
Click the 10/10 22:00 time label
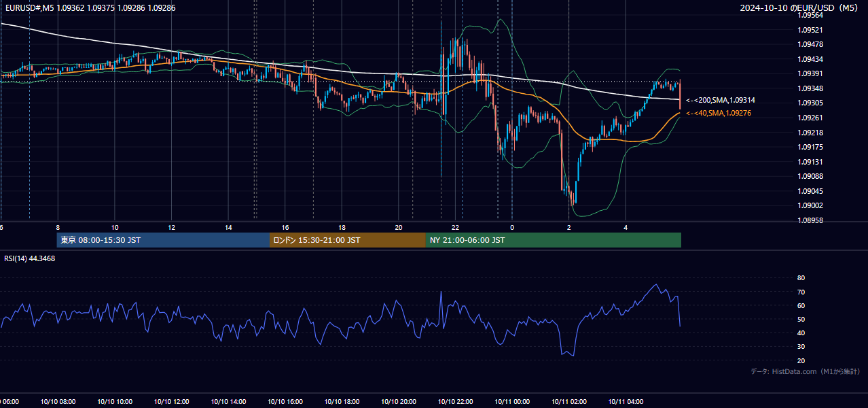(455, 402)
